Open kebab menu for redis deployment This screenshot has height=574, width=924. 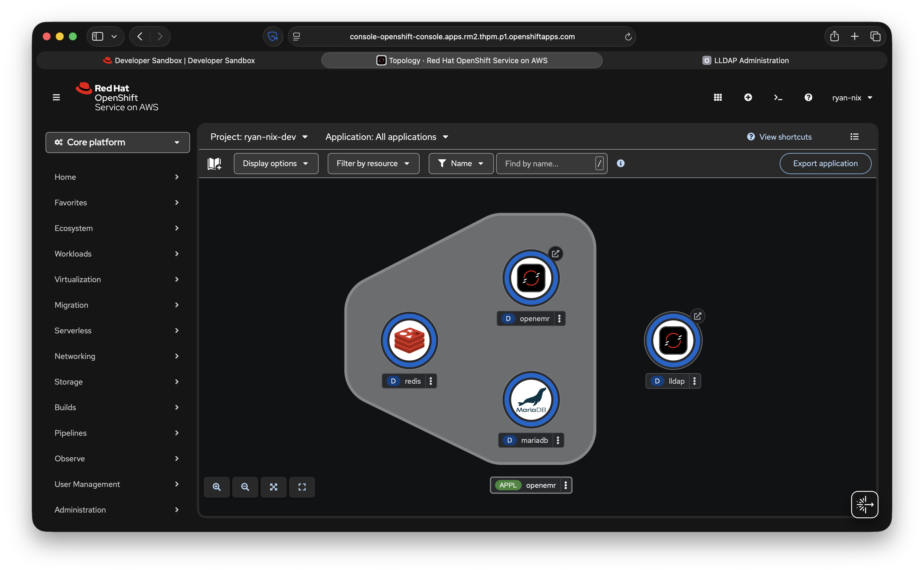click(430, 381)
